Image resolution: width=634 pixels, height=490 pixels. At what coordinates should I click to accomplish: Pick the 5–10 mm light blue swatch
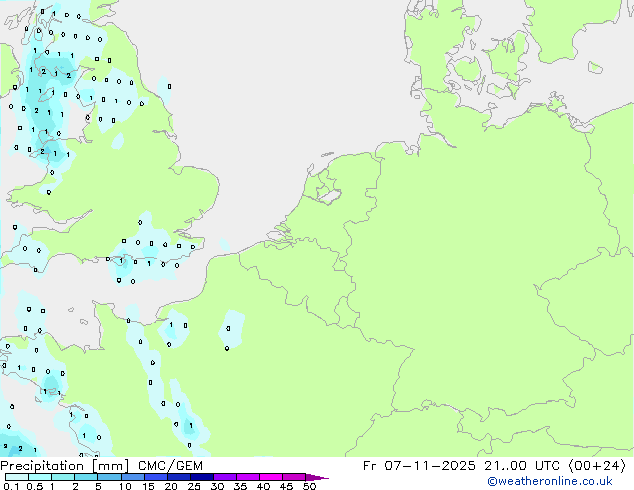click(x=109, y=477)
